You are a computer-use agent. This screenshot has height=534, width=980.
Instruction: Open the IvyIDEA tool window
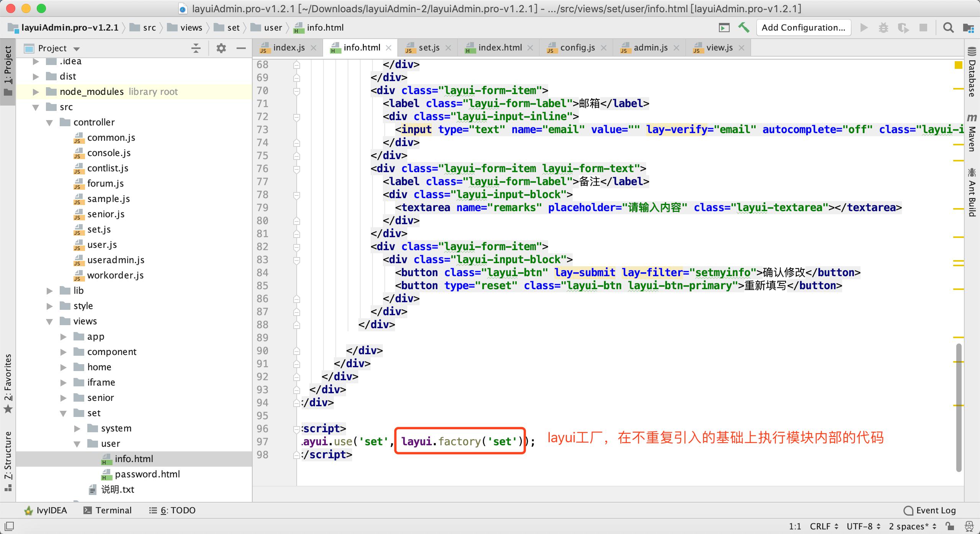45,510
